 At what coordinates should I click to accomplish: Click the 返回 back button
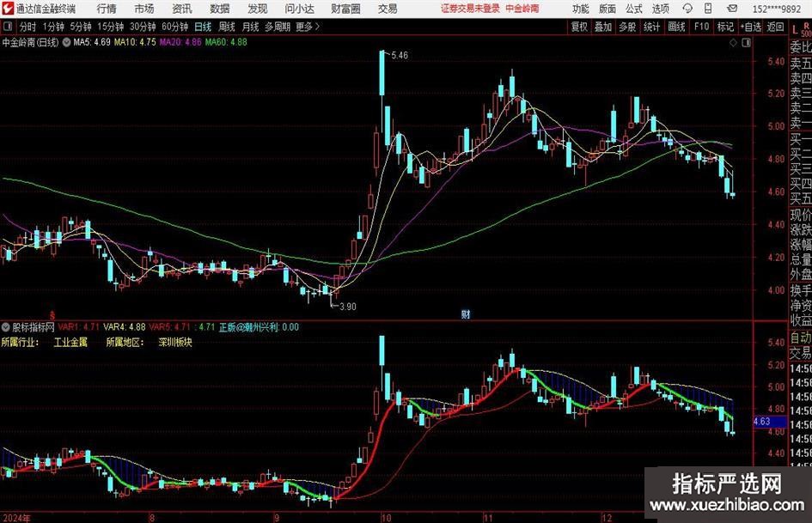(775, 27)
